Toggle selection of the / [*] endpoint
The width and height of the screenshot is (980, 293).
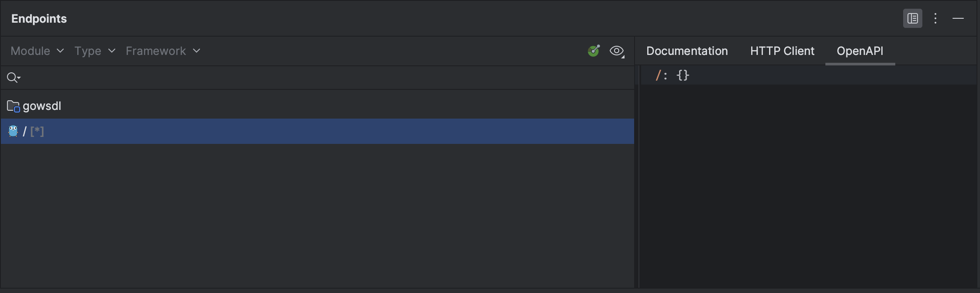point(33,131)
